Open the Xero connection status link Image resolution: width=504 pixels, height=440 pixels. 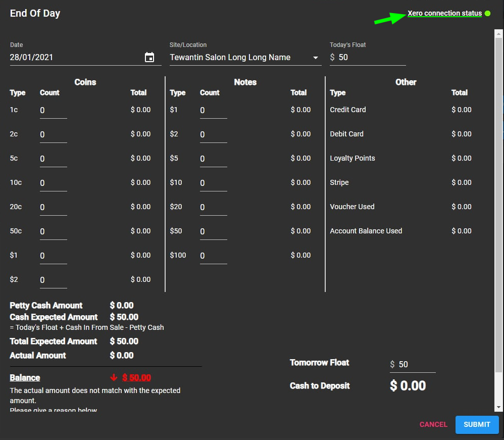pyautogui.click(x=444, y=14)
